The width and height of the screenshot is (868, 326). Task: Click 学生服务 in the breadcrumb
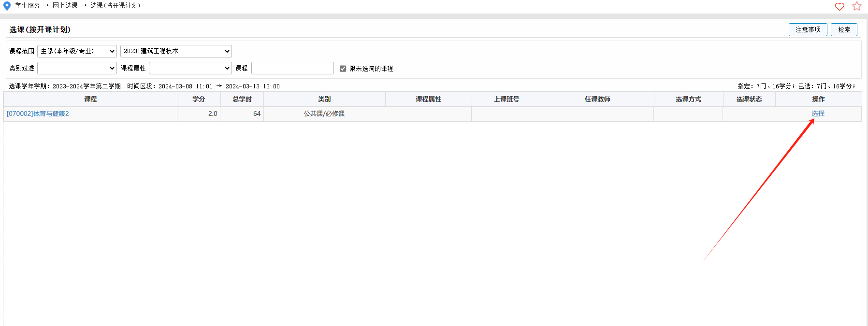click(28, 6)
